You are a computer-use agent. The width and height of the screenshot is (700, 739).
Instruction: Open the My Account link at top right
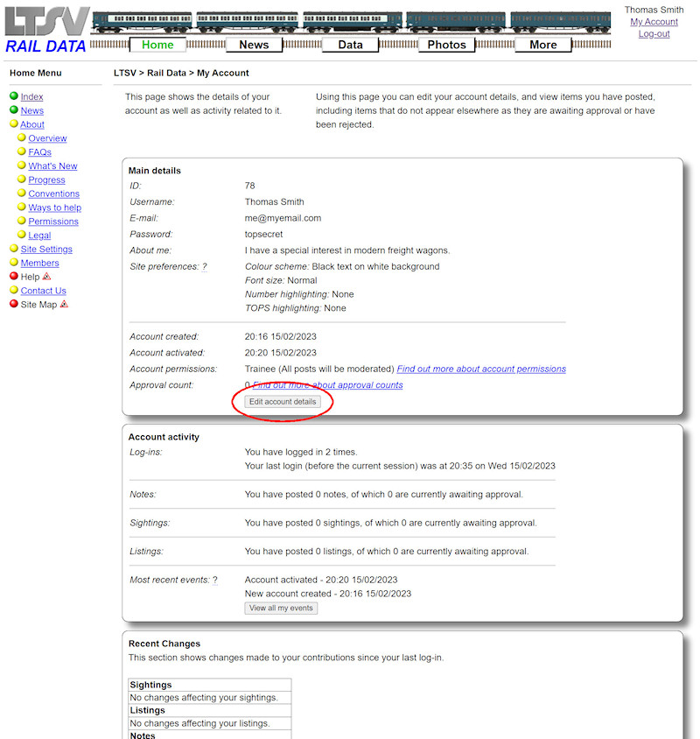coord(654,21)
